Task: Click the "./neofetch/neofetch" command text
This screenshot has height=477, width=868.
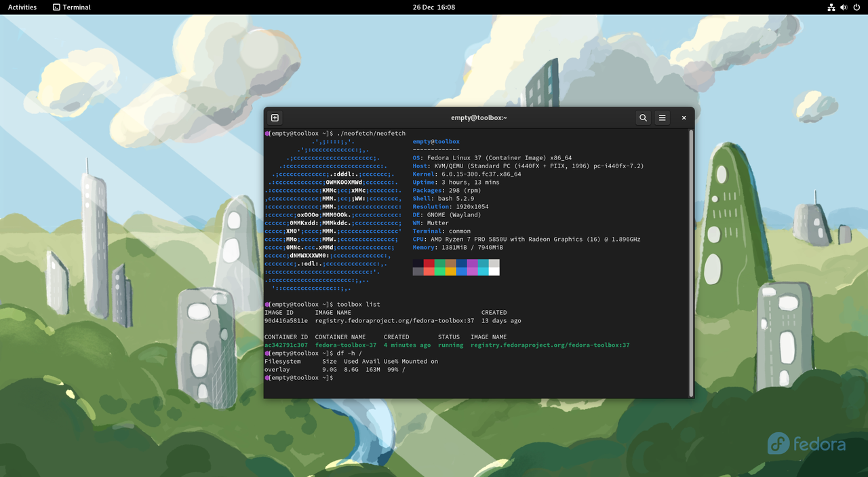Action: [371, 133]
